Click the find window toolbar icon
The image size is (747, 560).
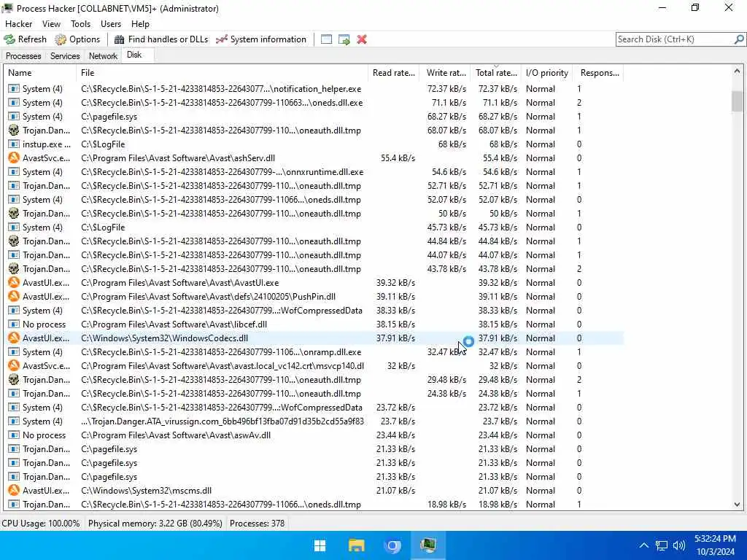point(326,39)
